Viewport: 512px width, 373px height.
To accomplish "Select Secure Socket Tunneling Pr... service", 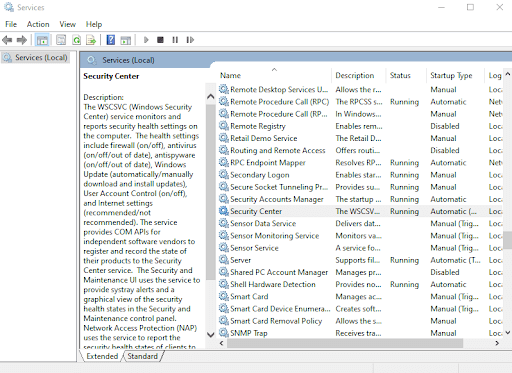I will tap(360, 187).
